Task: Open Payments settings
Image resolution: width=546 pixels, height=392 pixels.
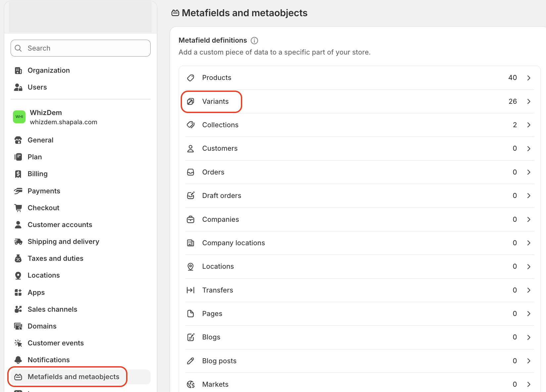Action: pos(80,191)
